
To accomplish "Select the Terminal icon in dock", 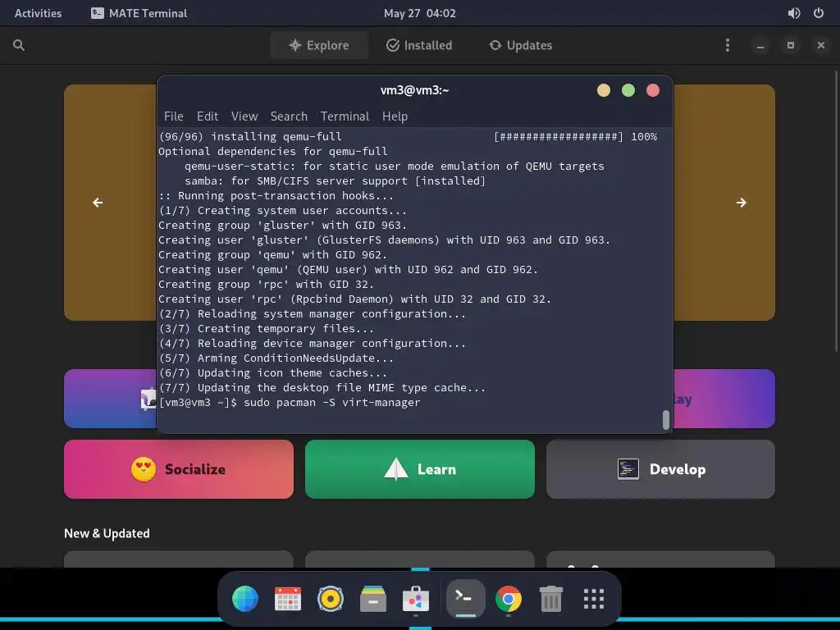I will pyautogui.click(x=466, y=598).
